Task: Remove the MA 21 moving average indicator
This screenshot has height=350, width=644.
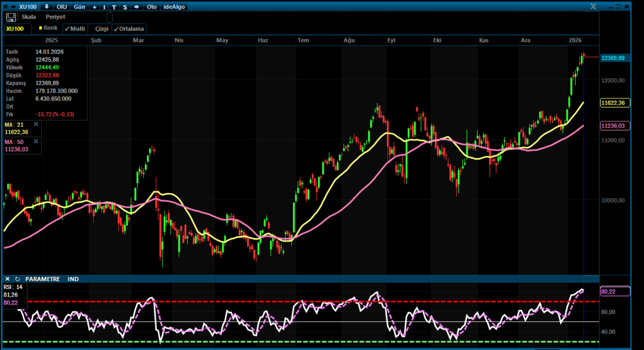Action: point(36,124)
